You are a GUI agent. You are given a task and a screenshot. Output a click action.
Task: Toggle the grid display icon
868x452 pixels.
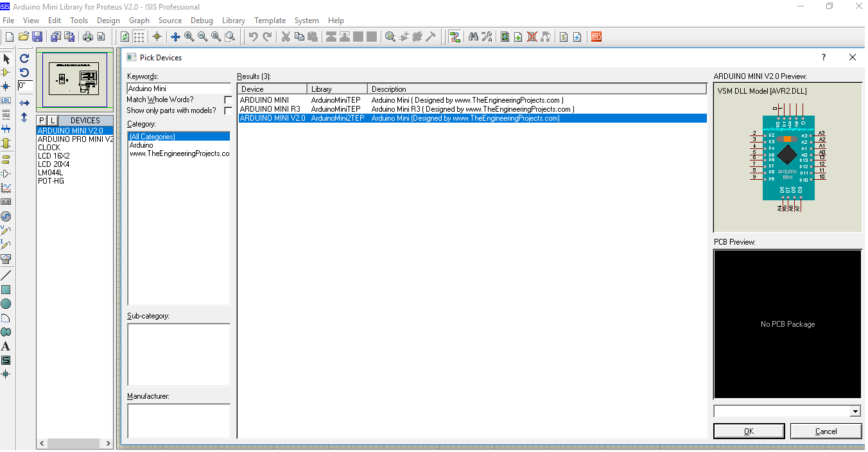[x=138, y=37]
